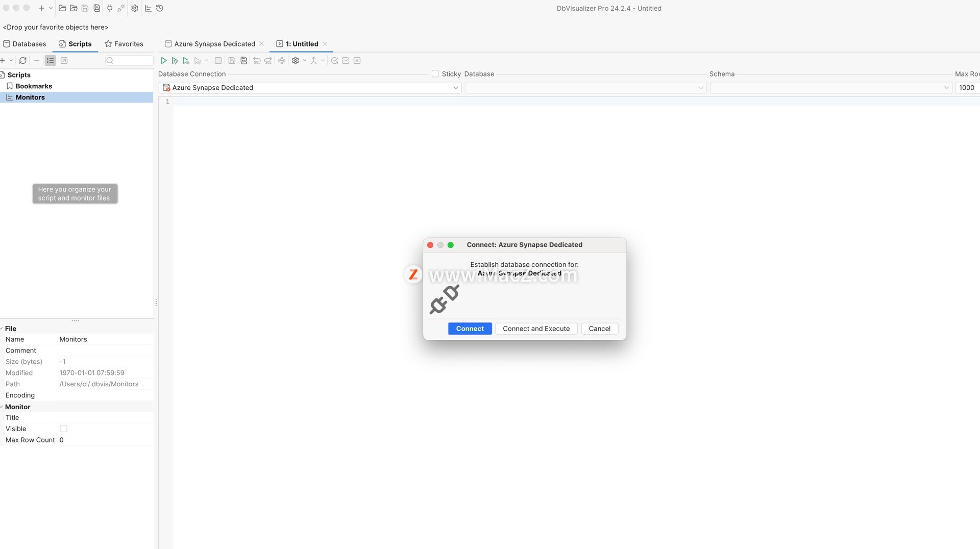Open the dropdown arrow beside the top toolbar plus icon
Image resolution: width=980 pixels, height=549 pixels.
(51, 8)
